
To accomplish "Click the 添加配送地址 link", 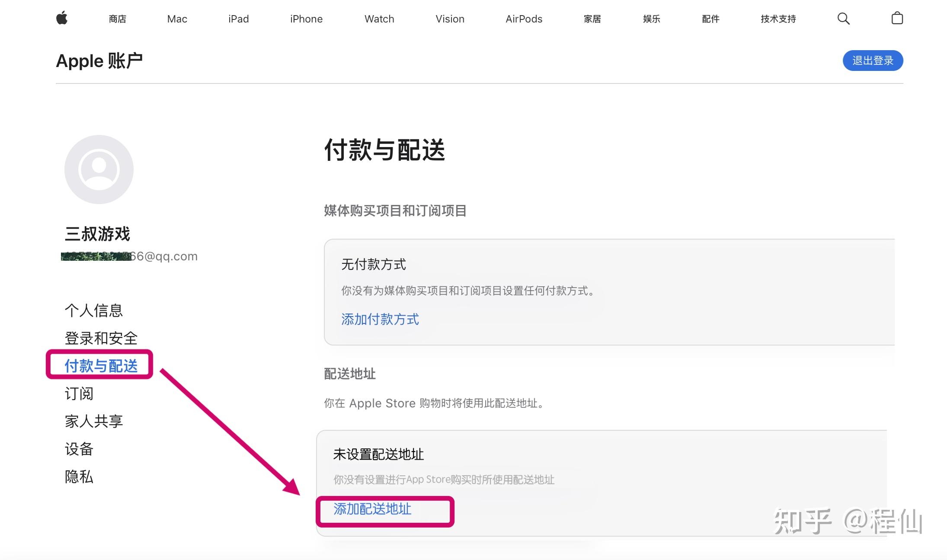I will (x=372, y=509).
